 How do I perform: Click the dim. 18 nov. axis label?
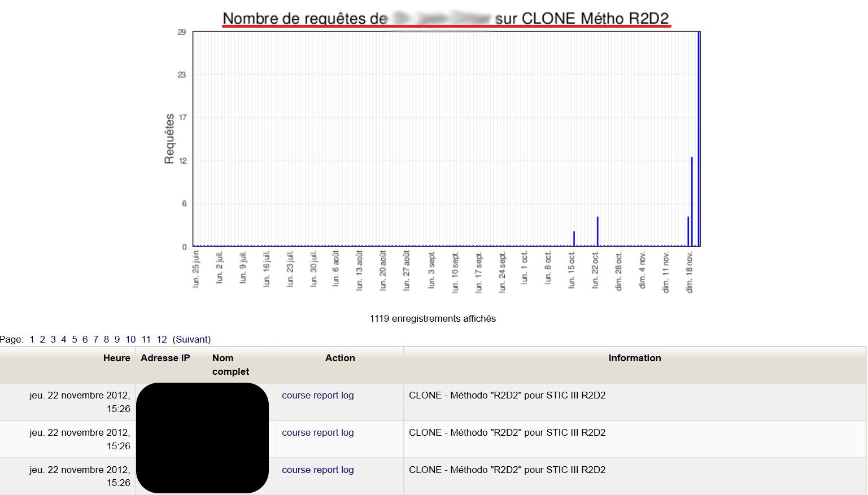pyautogui.click(x=689, y=273)
